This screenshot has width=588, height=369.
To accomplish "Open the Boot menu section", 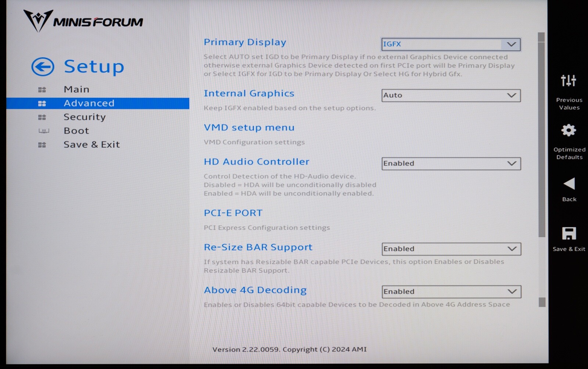I will (x=76, y=131).
